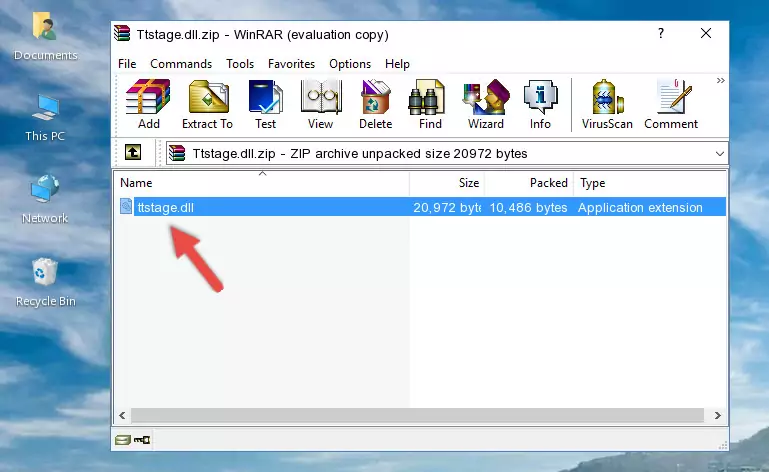Click the 10,486 bytes packed cell
The image size is (769, 472).
point(528,208)
